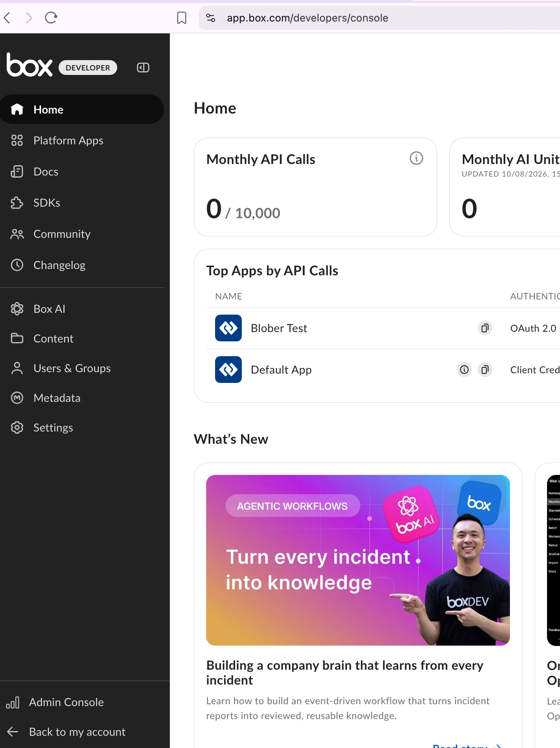This screenshot has width=560, height=748.
Task: Open Docs in sidebar
Action: click(x=82, y=171)
